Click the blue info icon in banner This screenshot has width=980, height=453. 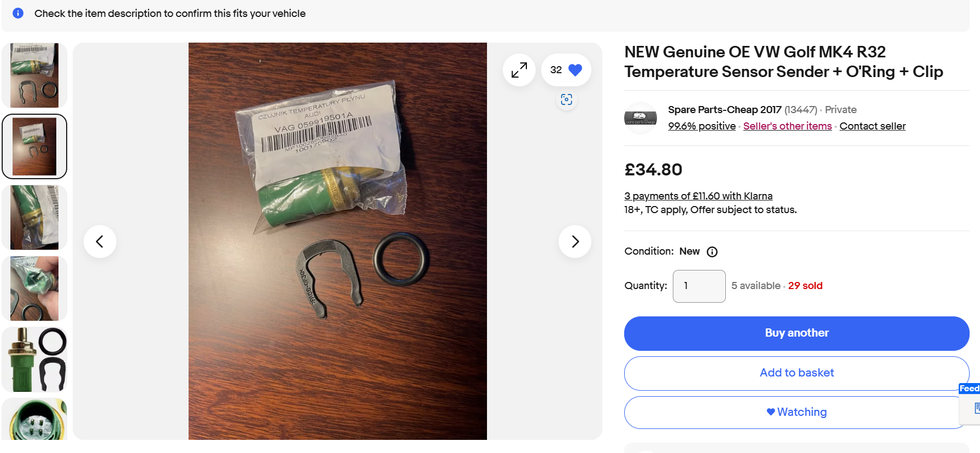pos(18,13)
